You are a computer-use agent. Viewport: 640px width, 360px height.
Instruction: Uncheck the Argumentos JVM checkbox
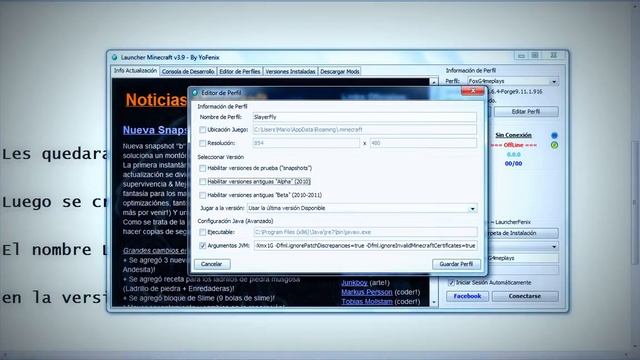tap(202, 246)
